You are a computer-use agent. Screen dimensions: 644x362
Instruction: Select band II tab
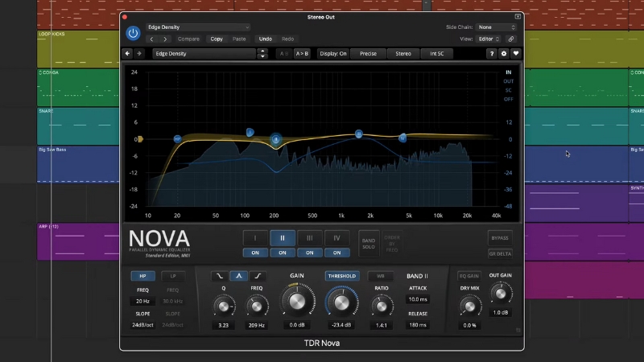tap(283, 238)
